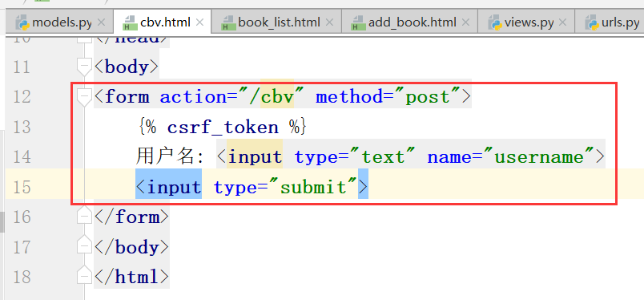Click the closing </form> tag
644x300 pixels.
131,217
